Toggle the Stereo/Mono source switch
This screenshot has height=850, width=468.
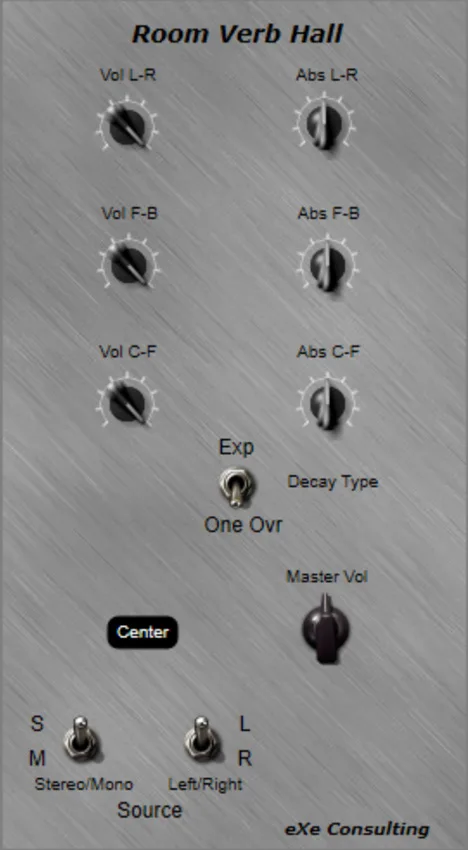[x=81, y=738]
